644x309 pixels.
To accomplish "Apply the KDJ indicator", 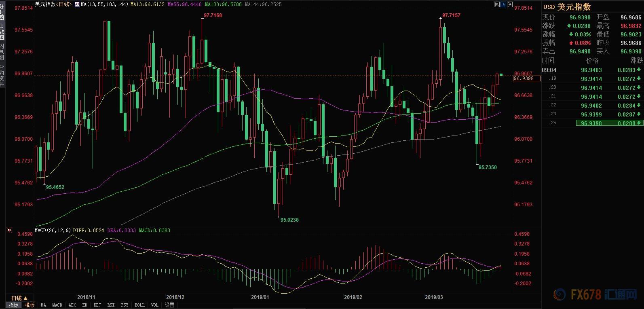I will pos(97,305).
